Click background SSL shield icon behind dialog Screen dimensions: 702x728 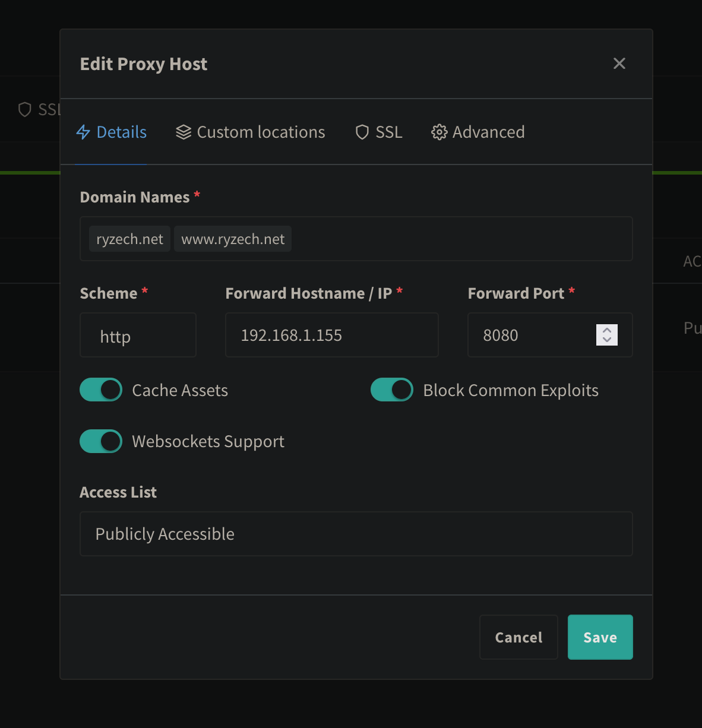click(25, 109)
